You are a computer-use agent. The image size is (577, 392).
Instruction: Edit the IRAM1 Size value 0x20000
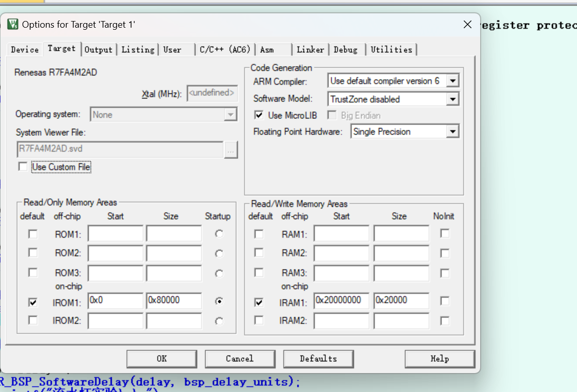point(401,301)
